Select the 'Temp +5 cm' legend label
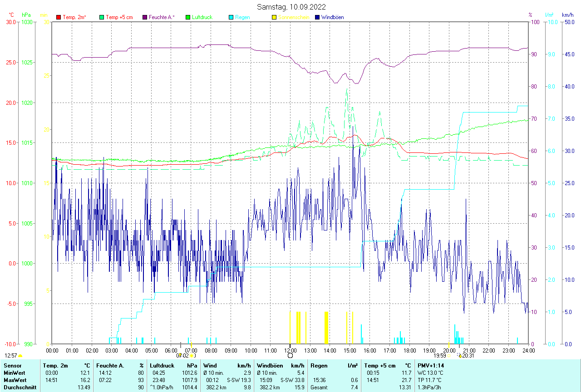The height and width of the screenshot is (392, 581). (x=119, y=17)
